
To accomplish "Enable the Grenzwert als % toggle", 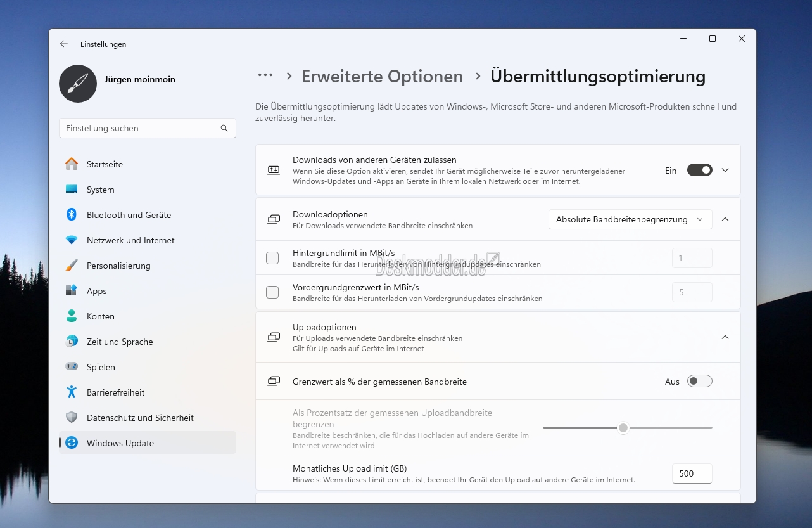I will tap(700, 381).
